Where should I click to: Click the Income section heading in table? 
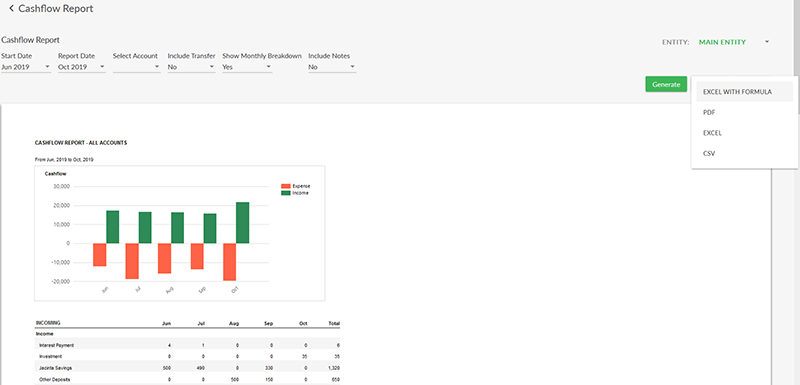[44, 334]
